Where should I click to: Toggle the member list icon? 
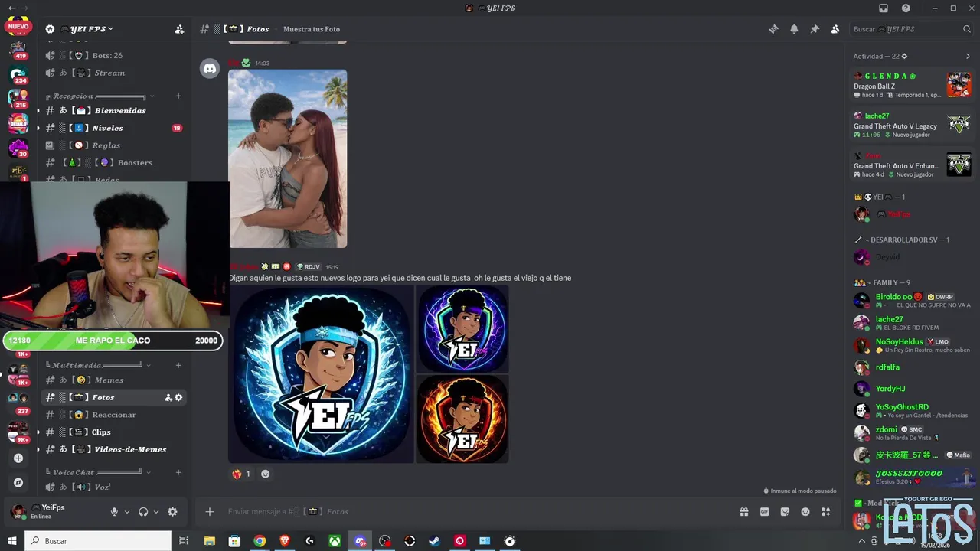835,29
